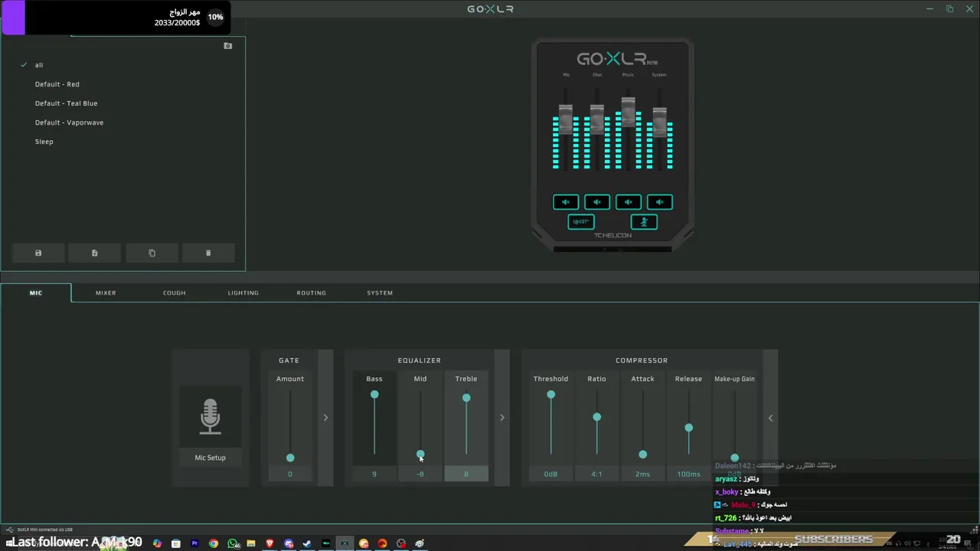This screenshot has width=980, height=551.
Task: Switch to the MIC tab
Action: click(x=36, y=293)
